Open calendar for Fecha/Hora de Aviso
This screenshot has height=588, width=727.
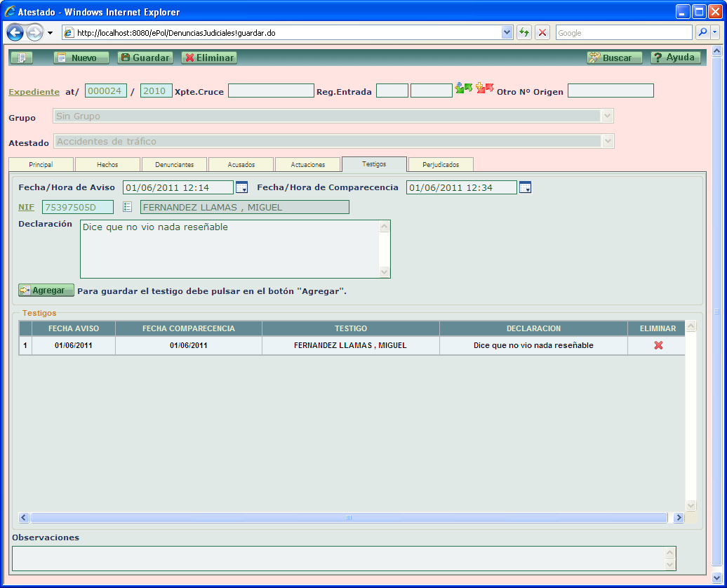point(241,187)
